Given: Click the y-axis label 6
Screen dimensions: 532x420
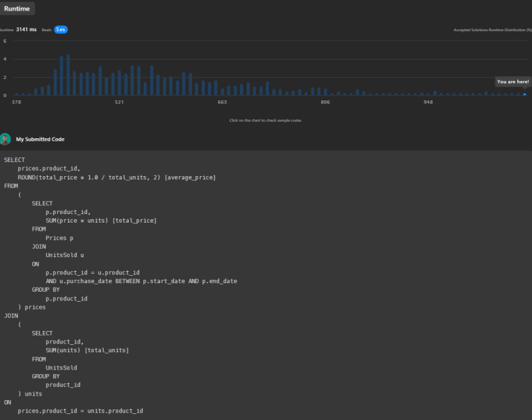Looking at the screenshot, I should [x=5, y=41].
